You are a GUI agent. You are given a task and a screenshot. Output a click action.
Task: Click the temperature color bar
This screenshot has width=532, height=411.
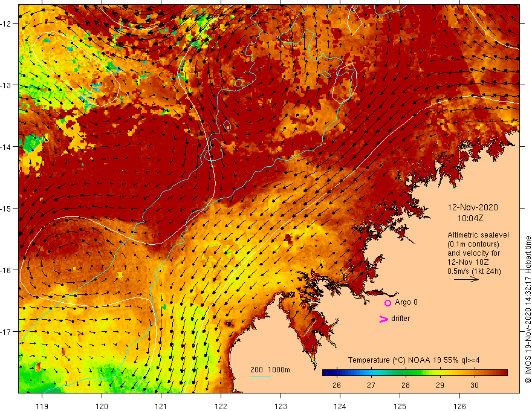pos(415,373)
